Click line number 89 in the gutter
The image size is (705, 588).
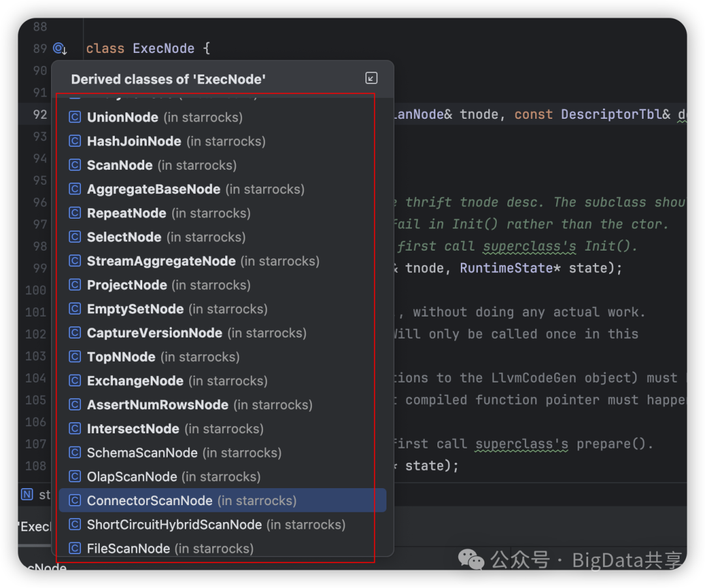pyautogui.click(x=40, y=48)
